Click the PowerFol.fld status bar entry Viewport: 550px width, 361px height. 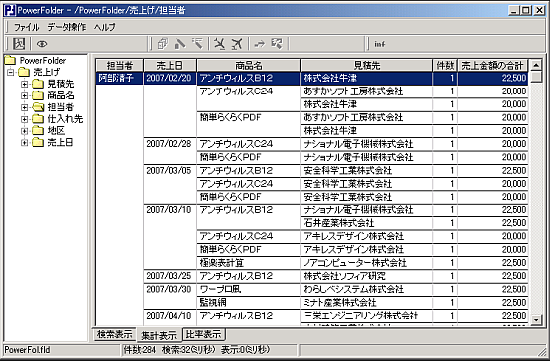pos(27,350)
